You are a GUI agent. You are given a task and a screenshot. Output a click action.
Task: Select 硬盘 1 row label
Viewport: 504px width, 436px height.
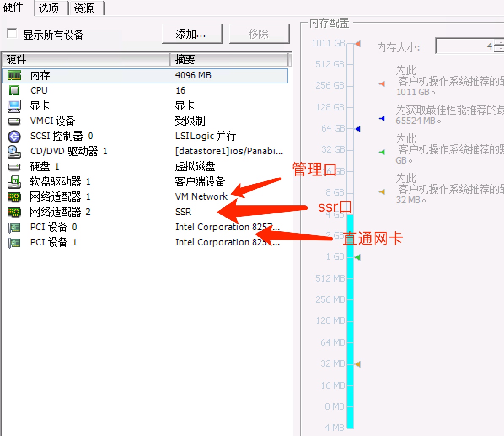[x=45, y=167]
